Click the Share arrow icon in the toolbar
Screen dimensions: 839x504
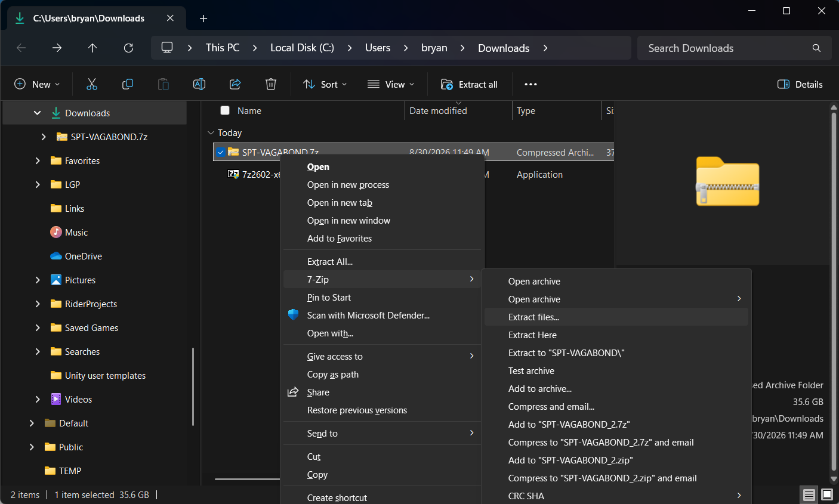click(235, 84)
